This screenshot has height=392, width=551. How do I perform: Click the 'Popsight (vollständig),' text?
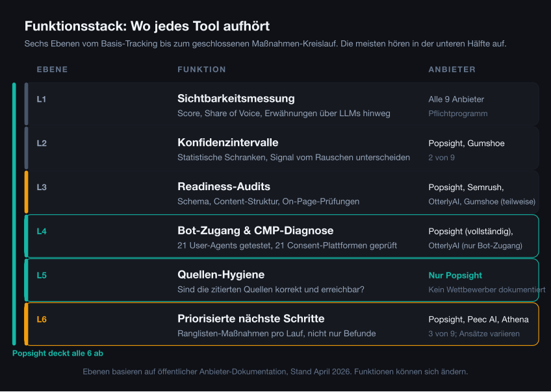point(470,231)
